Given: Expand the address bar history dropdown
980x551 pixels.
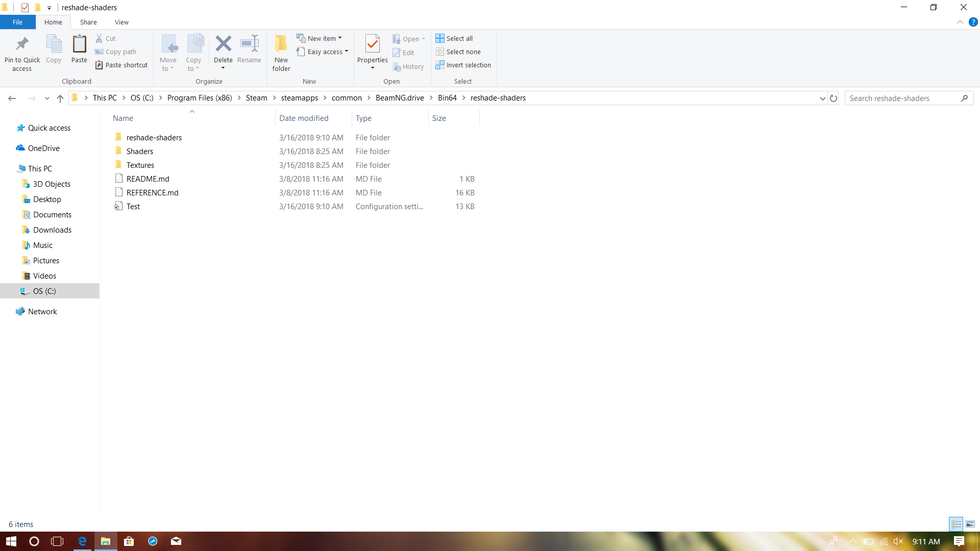Looking at the screenshot, I should point(822,98).
